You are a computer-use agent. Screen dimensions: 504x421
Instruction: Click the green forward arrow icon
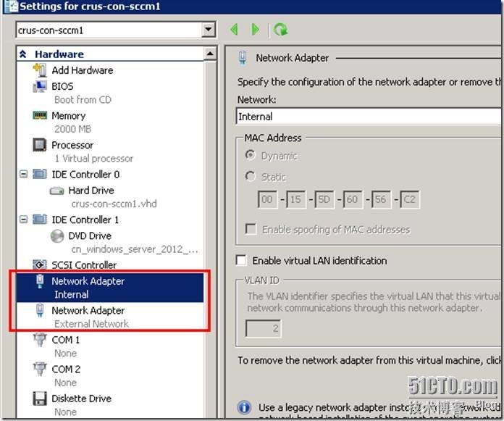[x=255, y=30]
